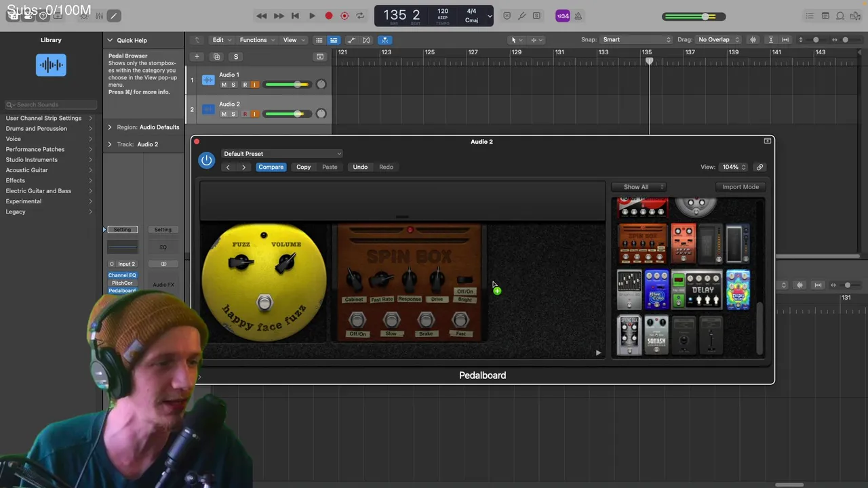Click the Undo button in plugin
This screenshot has width=868, height=488.
click(360, 167)
